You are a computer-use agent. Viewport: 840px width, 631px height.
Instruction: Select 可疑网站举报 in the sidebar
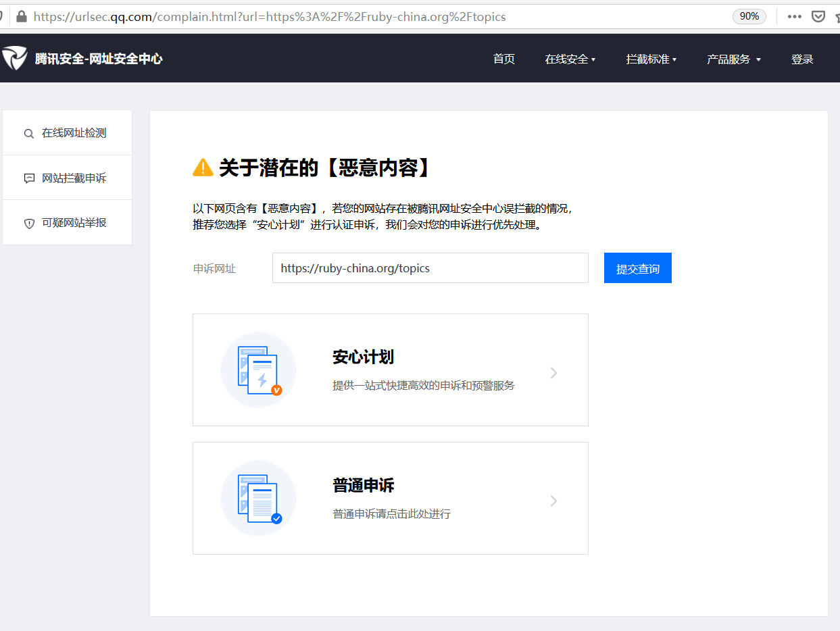[x=68, y=222]
